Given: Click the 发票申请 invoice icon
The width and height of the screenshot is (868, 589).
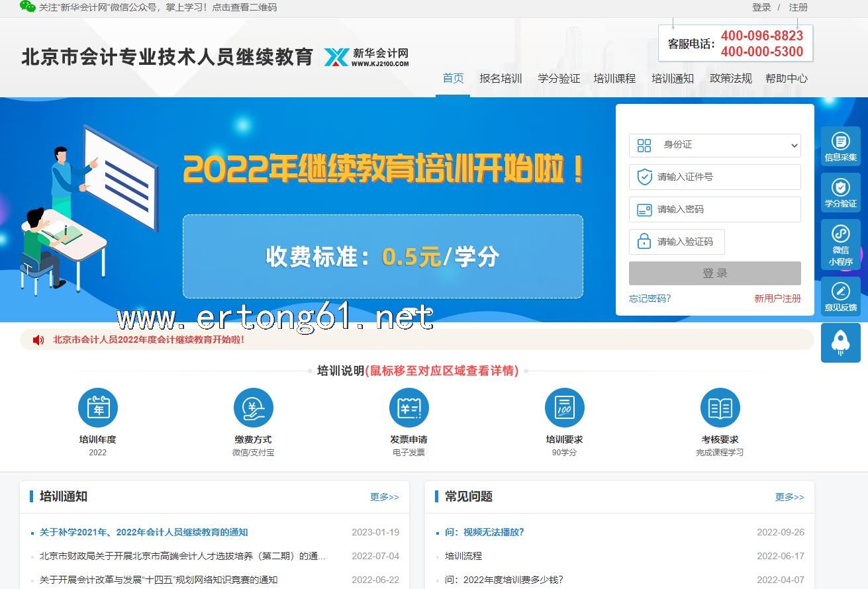Looking at the screenshot, I should pyautogui.click(x=409, y=408).
